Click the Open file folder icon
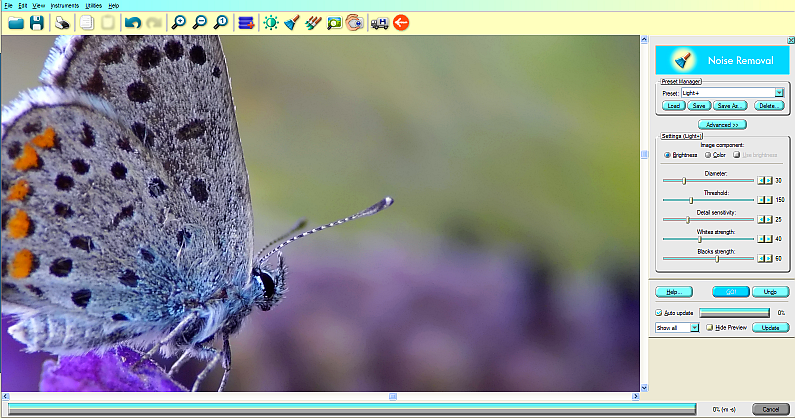This screenshot has width=795, height=418. click(x=15, y=22)
